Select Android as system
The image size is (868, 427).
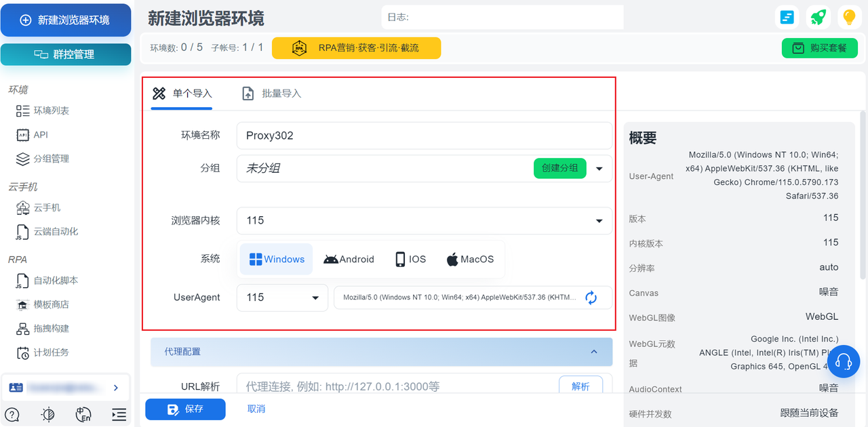tap(349, 259)
